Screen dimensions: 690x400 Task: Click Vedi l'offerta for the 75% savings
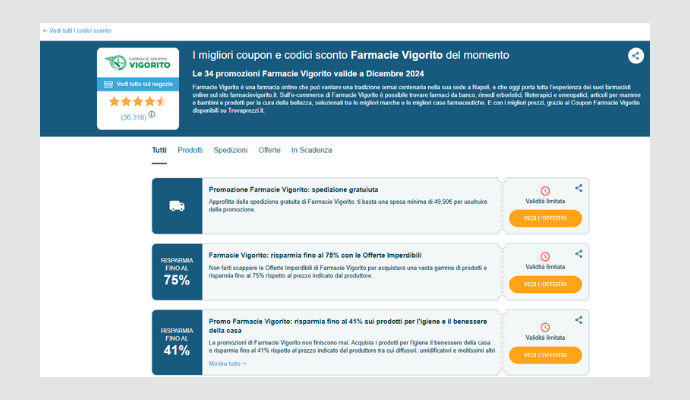pyautogui.click(x=545, y=284)
